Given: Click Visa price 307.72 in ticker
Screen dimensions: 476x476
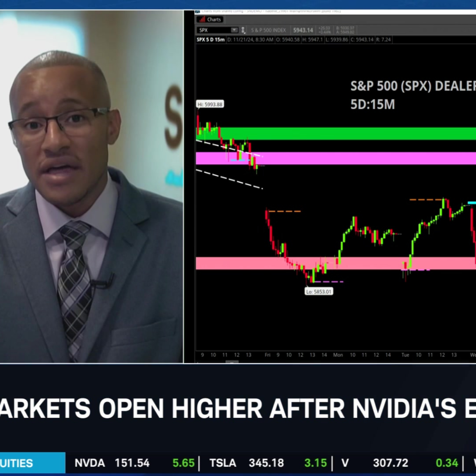Looking at the screenshot, I should [x=390, y=463].
